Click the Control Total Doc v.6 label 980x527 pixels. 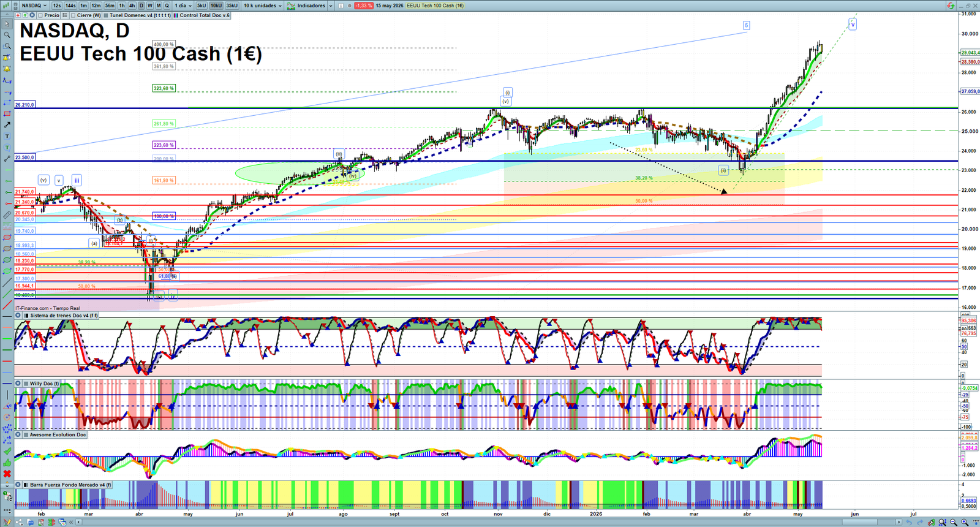[205, 15]
